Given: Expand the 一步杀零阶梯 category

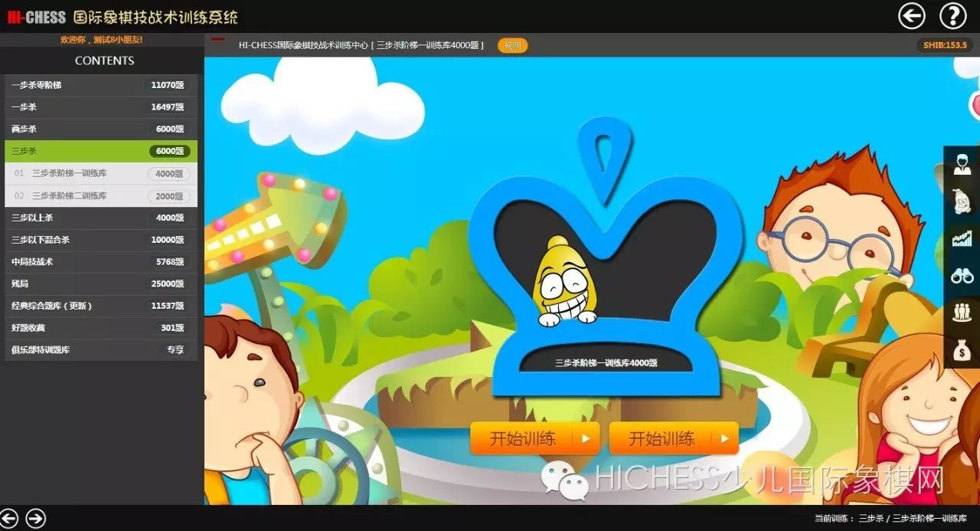Looking at the screenshot, I should click(x=101, y=85).
